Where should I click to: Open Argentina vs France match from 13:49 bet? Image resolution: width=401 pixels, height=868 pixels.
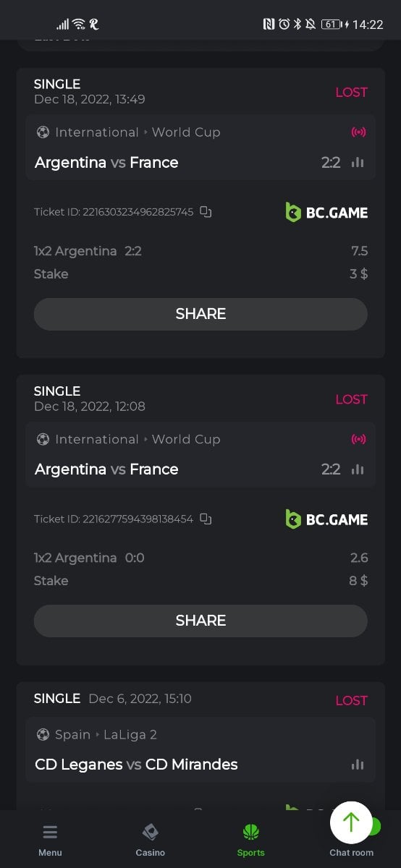click(x=106, y=163)
